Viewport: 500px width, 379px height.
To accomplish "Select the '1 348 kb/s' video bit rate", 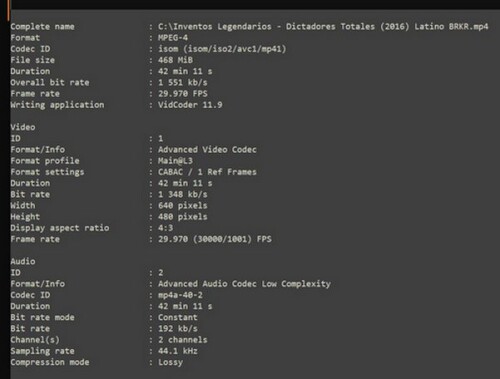I will [x=183, y=194].
